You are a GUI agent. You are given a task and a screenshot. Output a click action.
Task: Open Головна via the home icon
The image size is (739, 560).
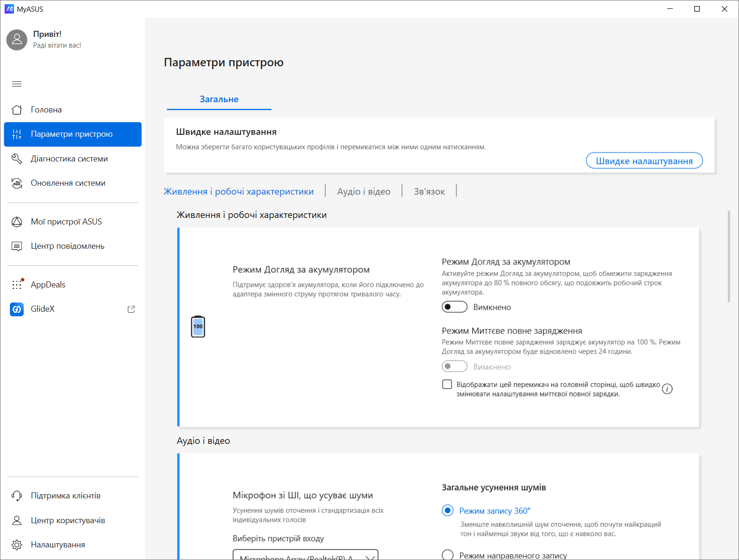(17, 110)
